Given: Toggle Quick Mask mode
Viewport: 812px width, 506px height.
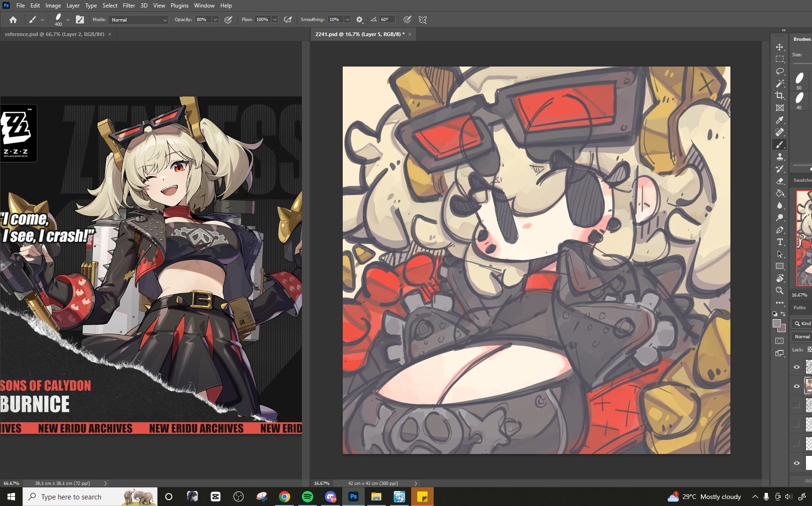Looking at the screenshot, I should 780,341.
